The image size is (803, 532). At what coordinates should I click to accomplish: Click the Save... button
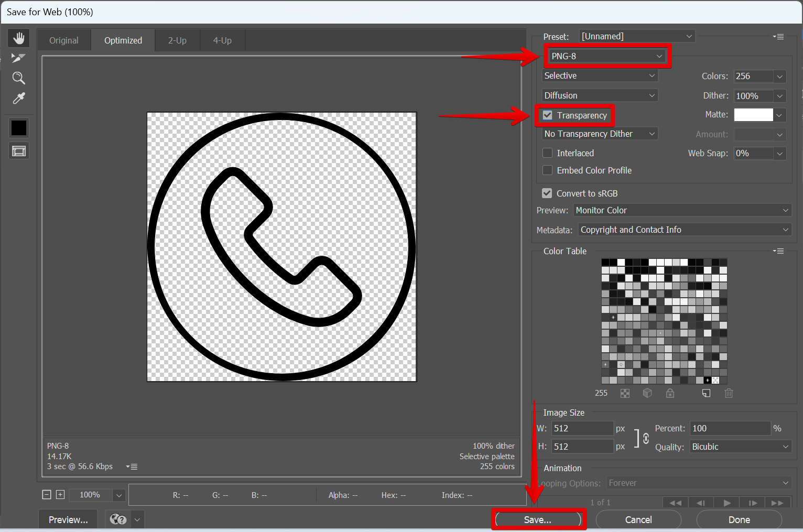538,519
